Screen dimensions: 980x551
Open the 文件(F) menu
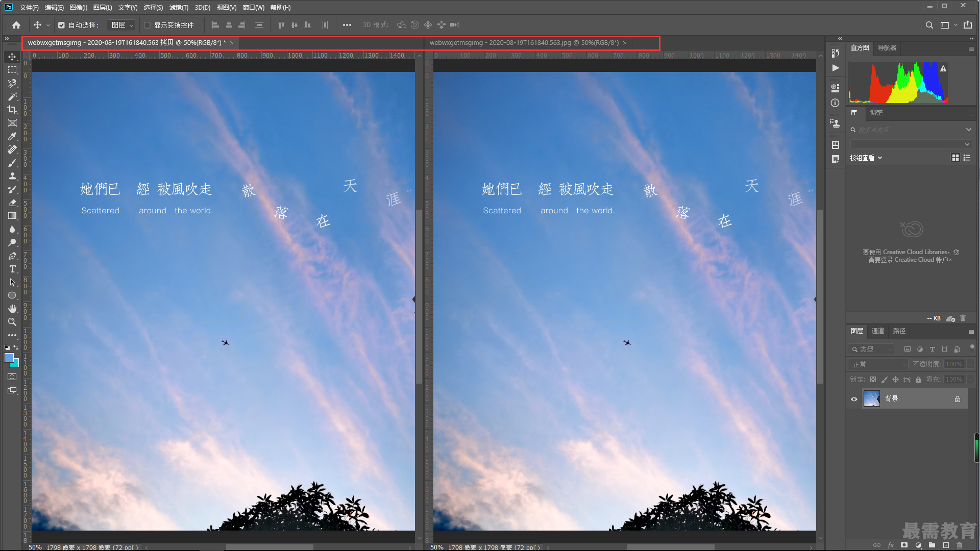[29, 7]
